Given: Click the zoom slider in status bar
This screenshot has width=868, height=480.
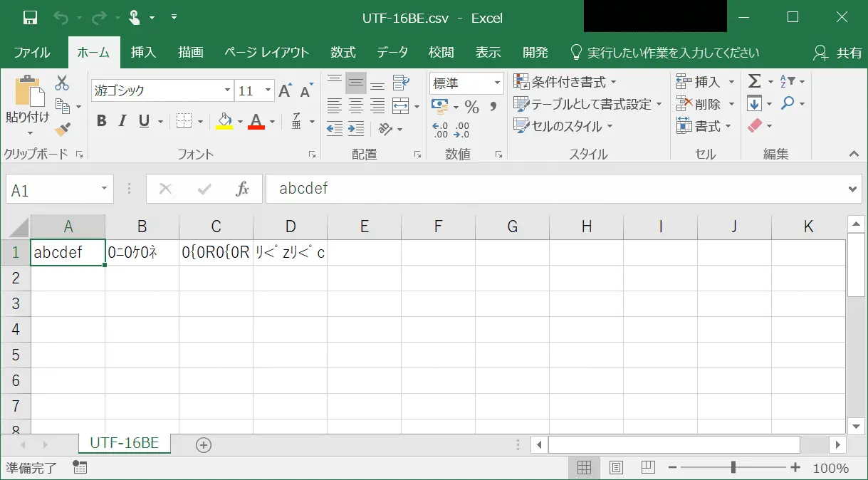Looking at the screenshot, I should tap(733, 468).
